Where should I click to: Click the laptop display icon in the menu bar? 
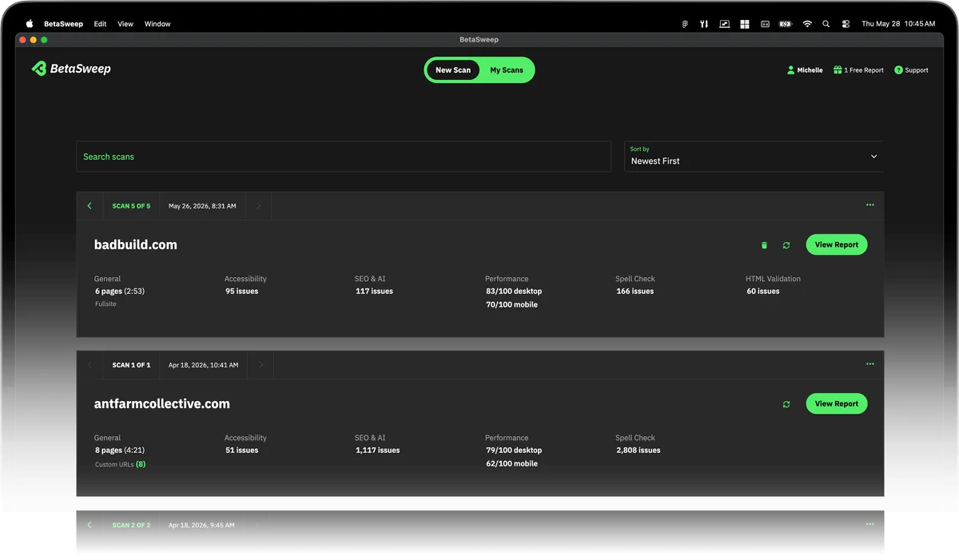[x=724, y=24]
